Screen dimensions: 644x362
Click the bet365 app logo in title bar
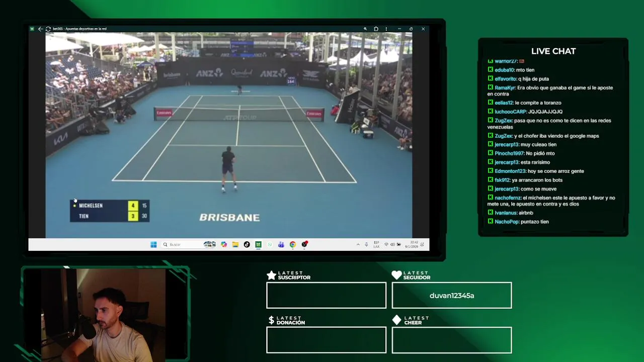tap(32, 29)
